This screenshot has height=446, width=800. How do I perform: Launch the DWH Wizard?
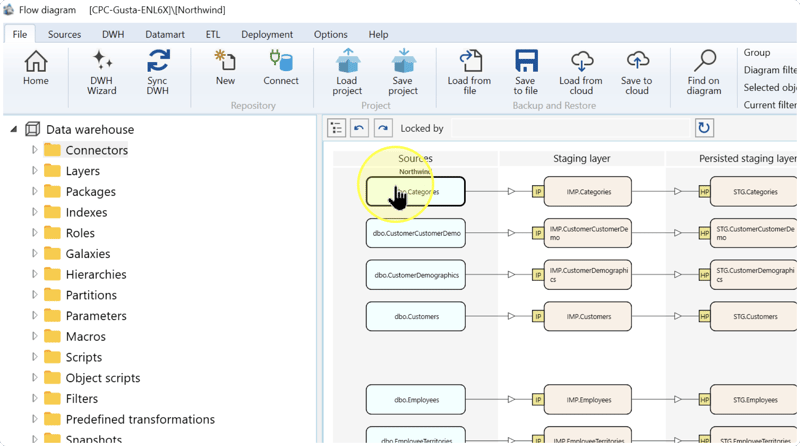102,72
